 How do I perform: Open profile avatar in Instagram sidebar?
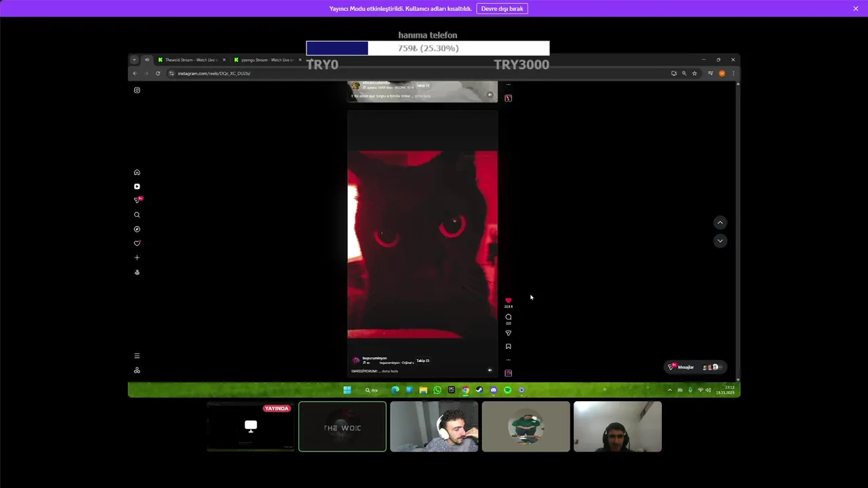coord(137,272)
